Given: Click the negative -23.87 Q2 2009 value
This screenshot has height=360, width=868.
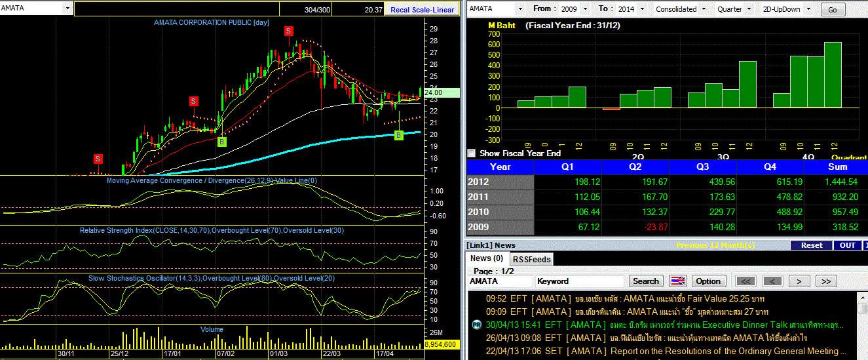Looking at the screenshot, I should pos(654,227).
